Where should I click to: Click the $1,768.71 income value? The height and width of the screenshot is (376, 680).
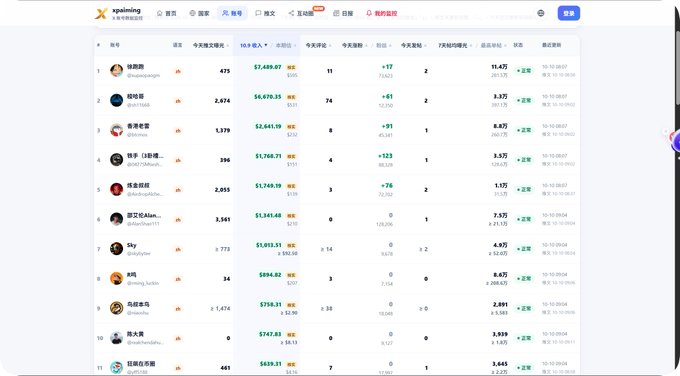point(268,156)
